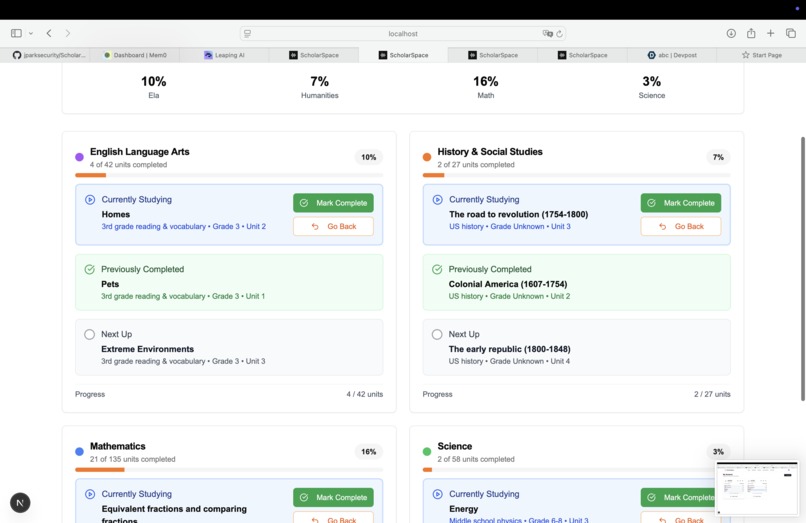Mark Homes unit complete

(x=333, y=203)
